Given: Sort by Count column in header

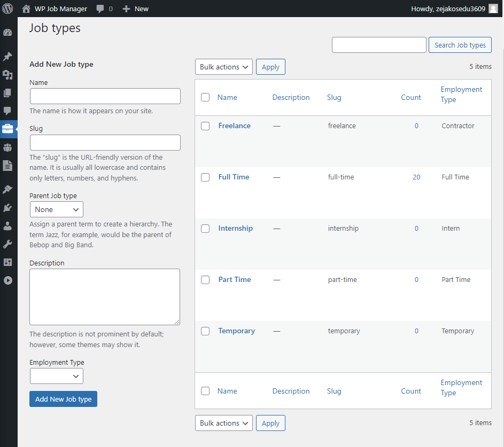Looking at the screenshot, I should coord(411,97).
